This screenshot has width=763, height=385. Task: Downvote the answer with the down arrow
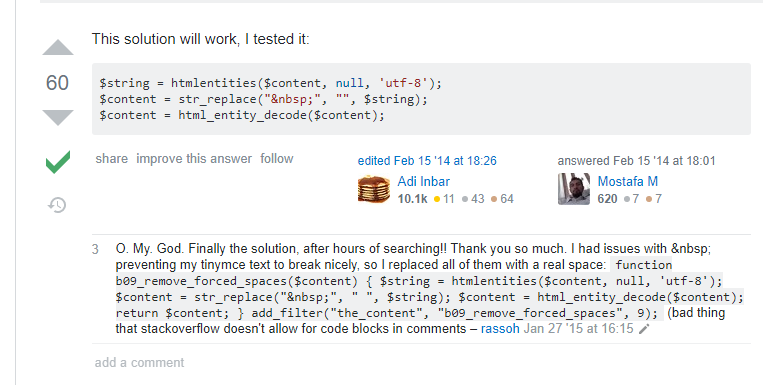point(58,118)
